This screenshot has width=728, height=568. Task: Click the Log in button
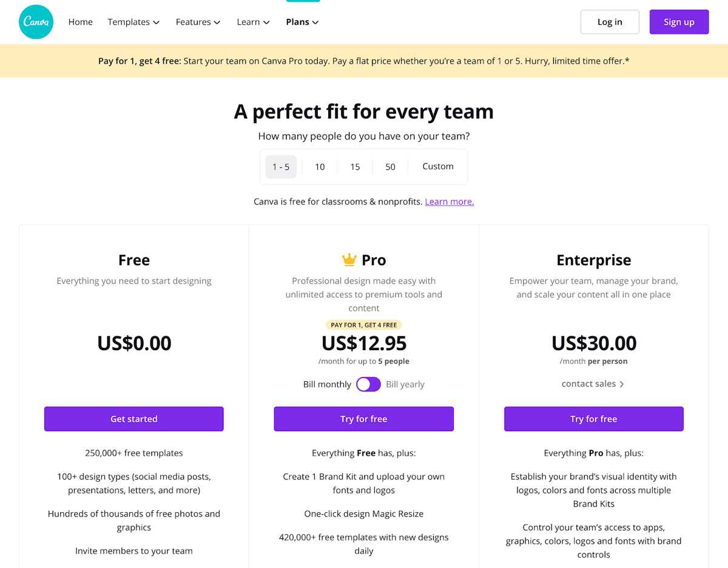point(610,22)
